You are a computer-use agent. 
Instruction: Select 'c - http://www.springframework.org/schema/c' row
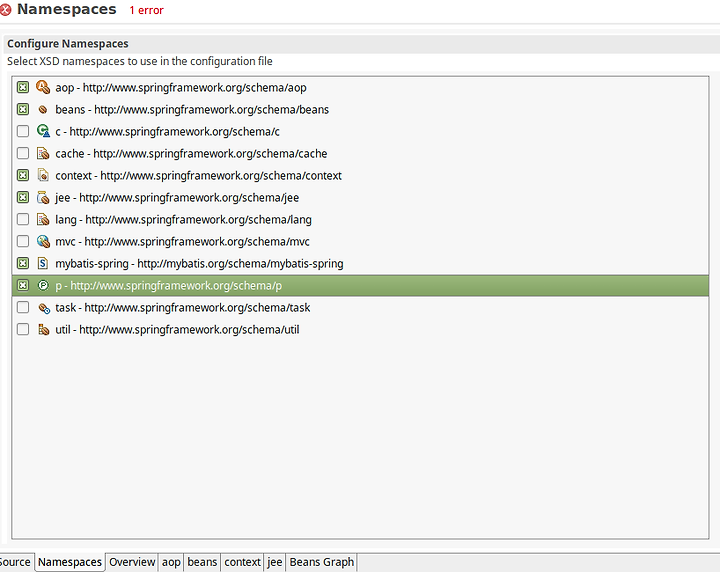[360, 131]
